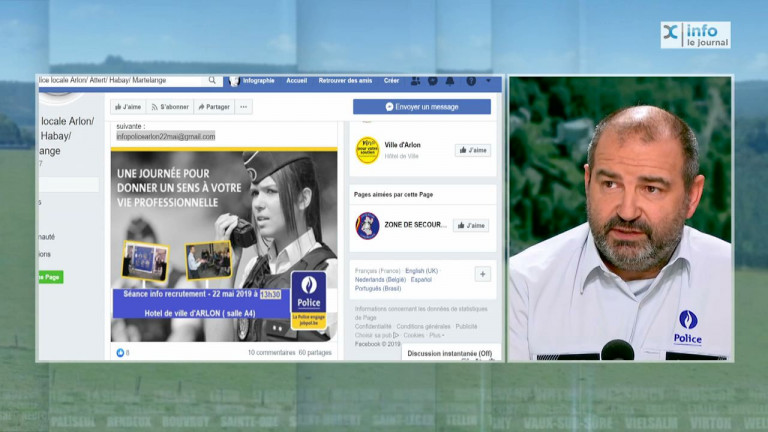Switch language to Español
The height and width of the screenshot is (432, 768).
pyautogui.click(x=421, y=280)
